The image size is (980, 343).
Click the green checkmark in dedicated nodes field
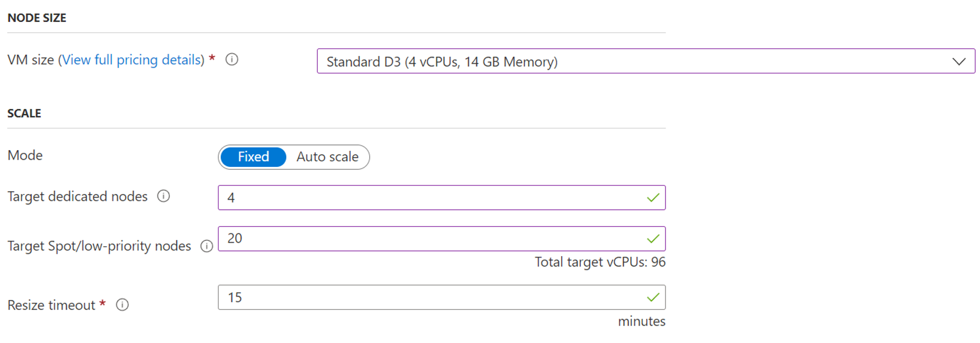pos(653,198)
